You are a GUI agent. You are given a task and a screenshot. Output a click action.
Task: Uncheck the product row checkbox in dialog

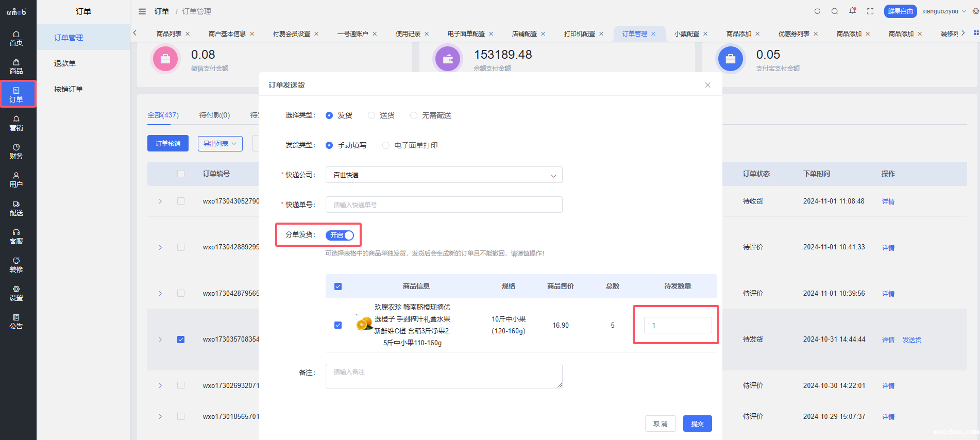coord(338,325)
